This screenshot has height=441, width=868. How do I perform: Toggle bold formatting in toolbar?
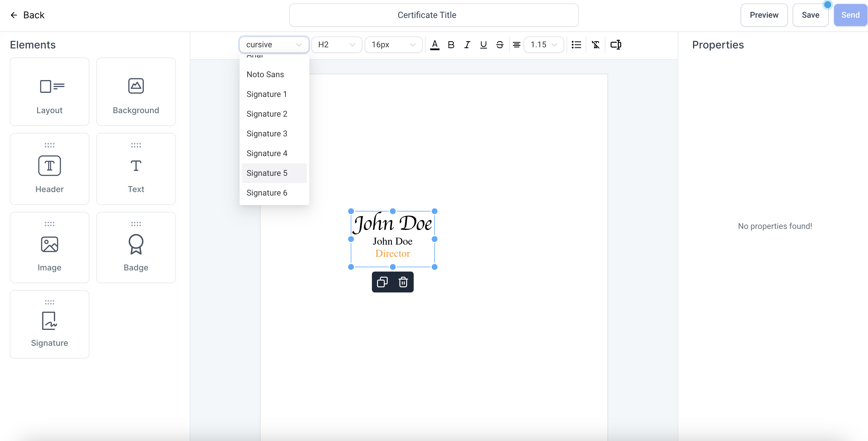pos(451,44)
